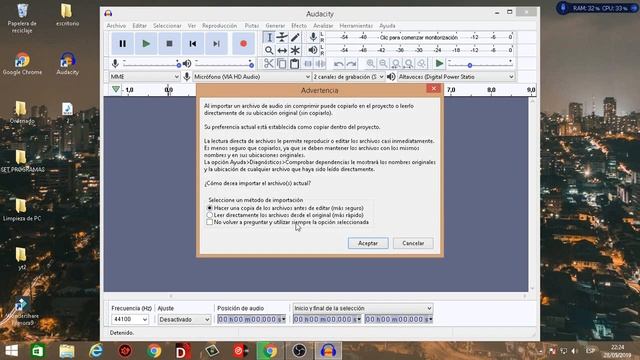
Task: Select the Time Shift tool
Action: [x=282, y=51]
